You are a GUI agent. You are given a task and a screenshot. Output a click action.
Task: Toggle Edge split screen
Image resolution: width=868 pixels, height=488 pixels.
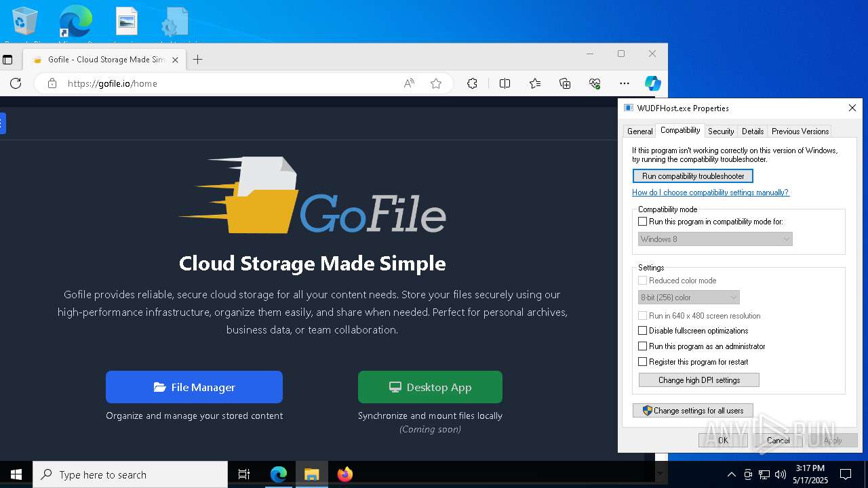[x=505, y=83]
